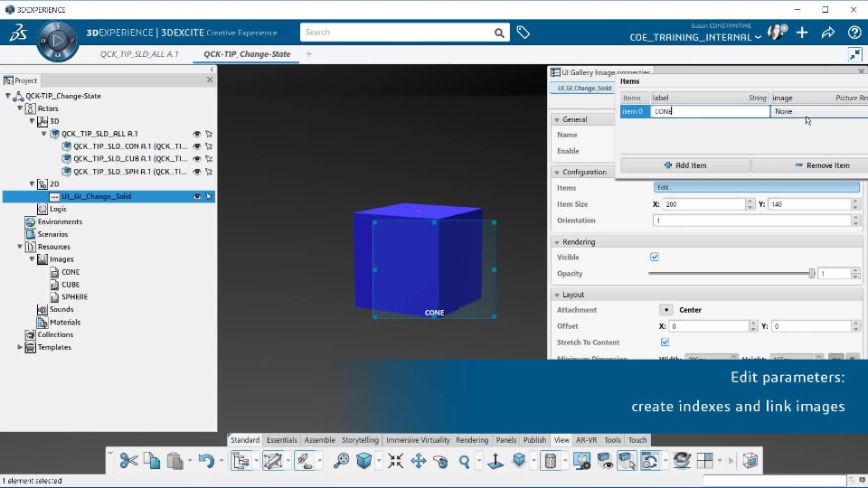Click the tag icon beside search
The image size is (868, 488).
524,33
